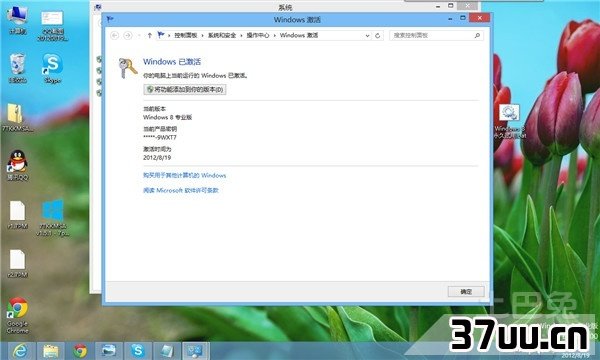Click the 系统 window title bar behind
Image resolution: width=600 pixels, height=360 pixels.
[x=285, y=7]
